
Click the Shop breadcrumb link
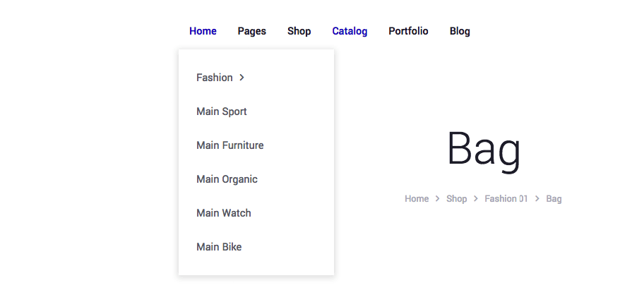click(456, 199)
